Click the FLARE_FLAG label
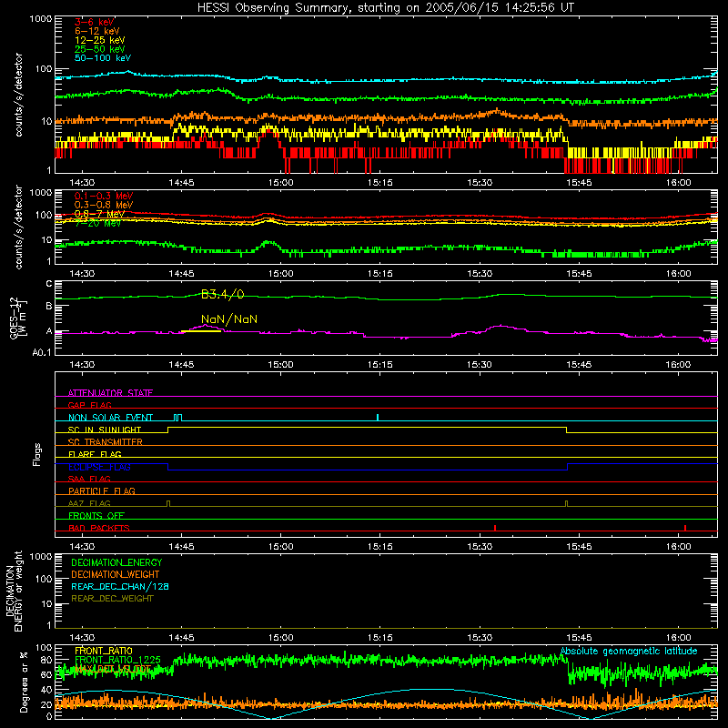 [x=95, y=454]
